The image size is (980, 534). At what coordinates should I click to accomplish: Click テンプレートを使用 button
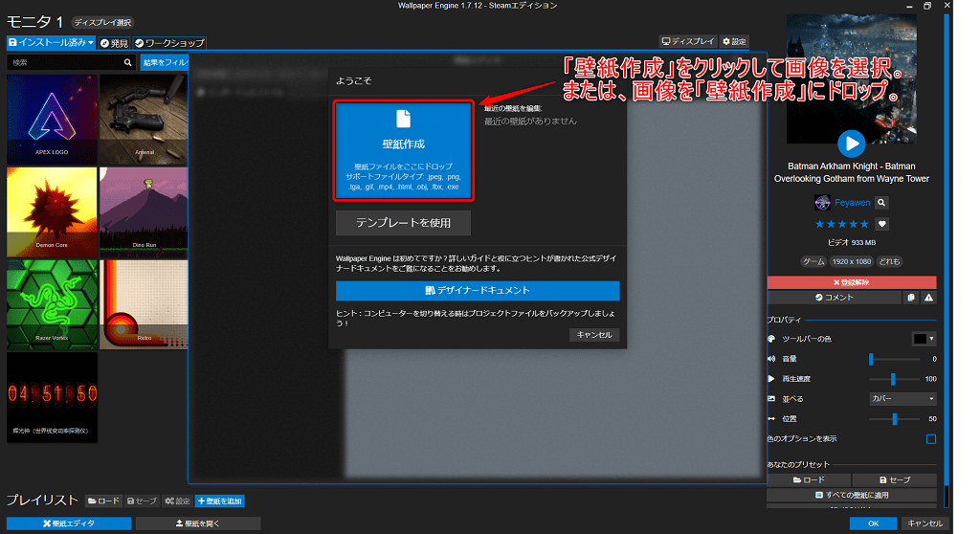(403, 223)
